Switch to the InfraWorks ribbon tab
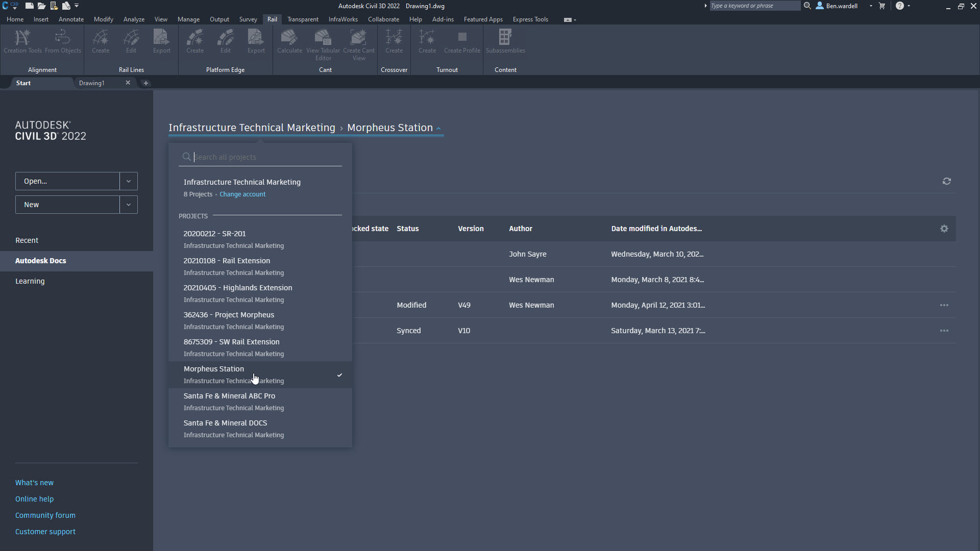 coord(343,19)
